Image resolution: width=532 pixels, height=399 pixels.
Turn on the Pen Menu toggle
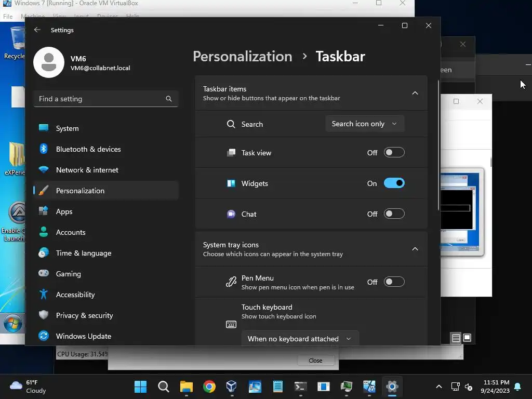coord(394,282)
